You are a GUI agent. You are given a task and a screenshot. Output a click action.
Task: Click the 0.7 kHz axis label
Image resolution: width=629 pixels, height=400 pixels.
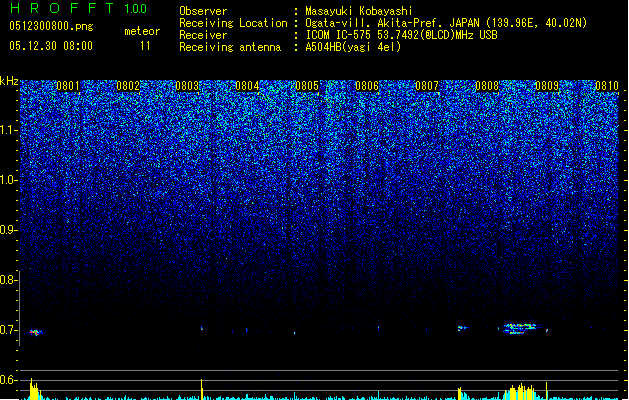coord(8,330)
